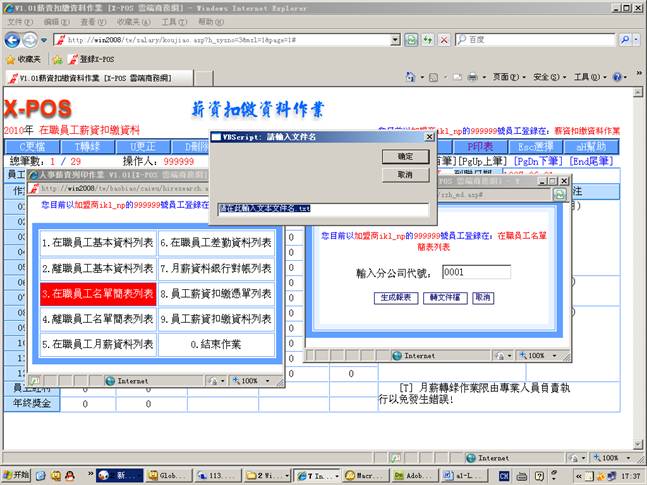Click 确定 in the VBScript dialog
Viewport: 647px width, 485px height.
click(405, 157)
